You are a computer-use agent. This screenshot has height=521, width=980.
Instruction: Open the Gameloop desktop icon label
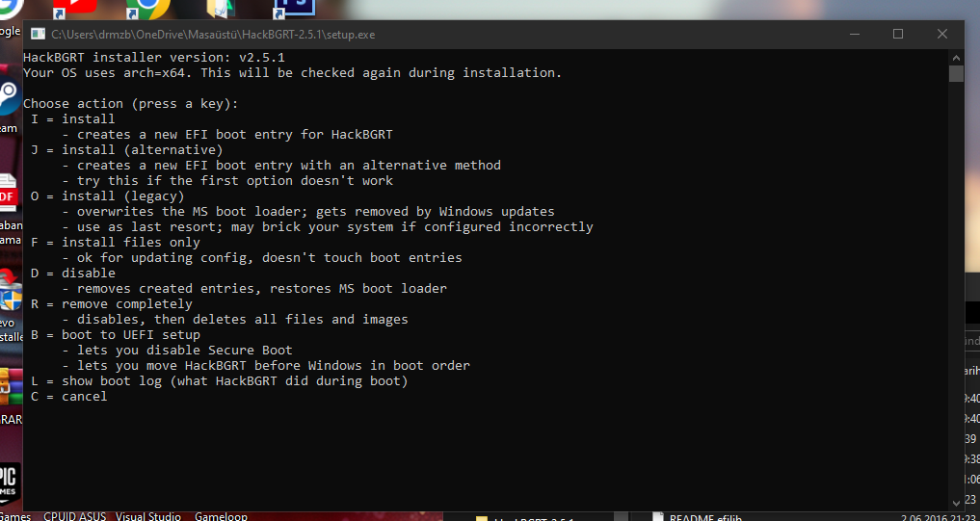click(x=221, y=516)
